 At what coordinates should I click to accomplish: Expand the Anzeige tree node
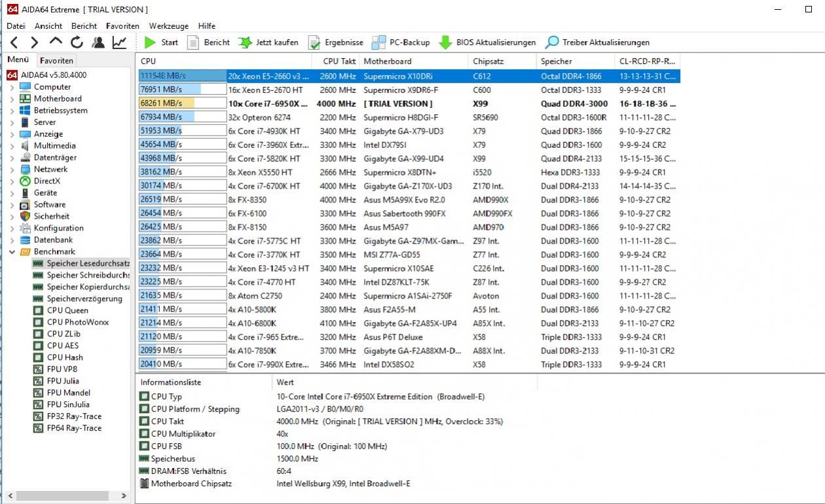pos(12,134)
